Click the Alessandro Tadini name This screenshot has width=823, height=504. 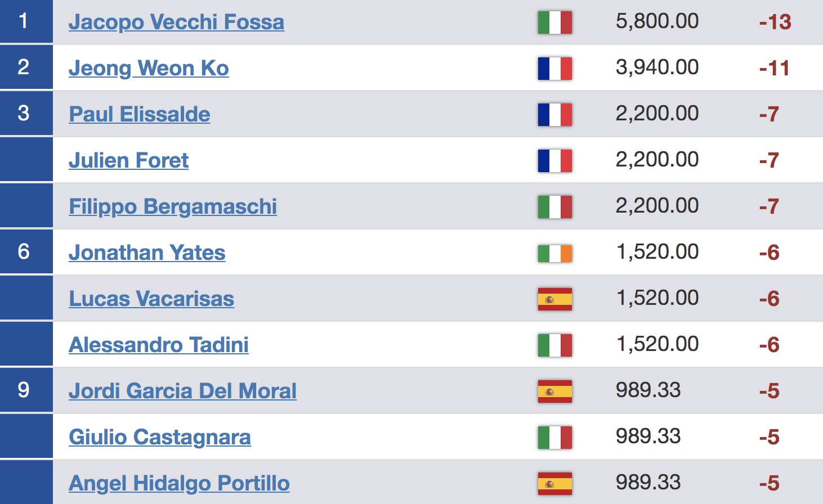point(159,345)
